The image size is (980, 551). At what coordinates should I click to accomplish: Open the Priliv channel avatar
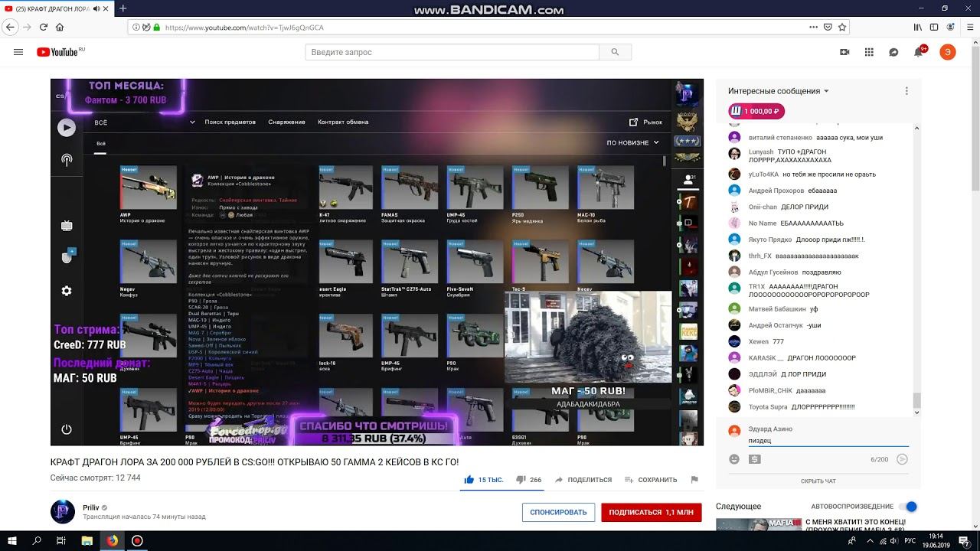click(x=63, y=511)
